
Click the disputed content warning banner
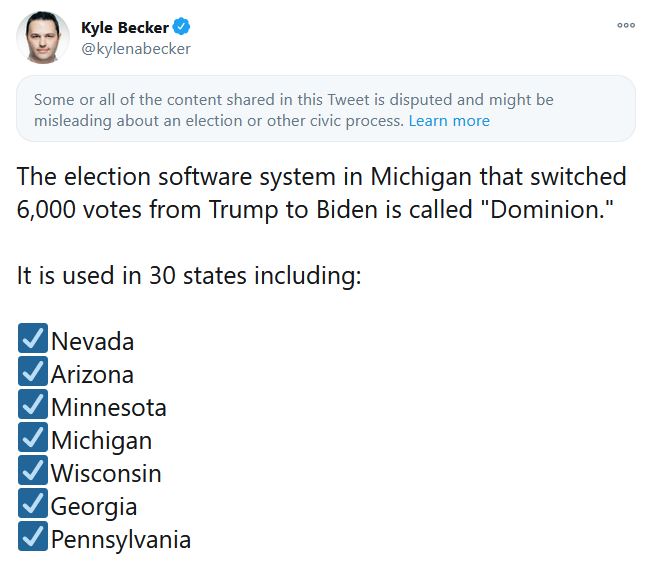click(x=326, y=109)
